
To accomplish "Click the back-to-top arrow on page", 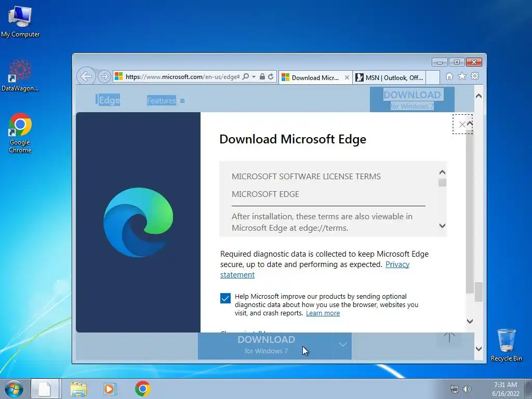I will pos(449,337).
